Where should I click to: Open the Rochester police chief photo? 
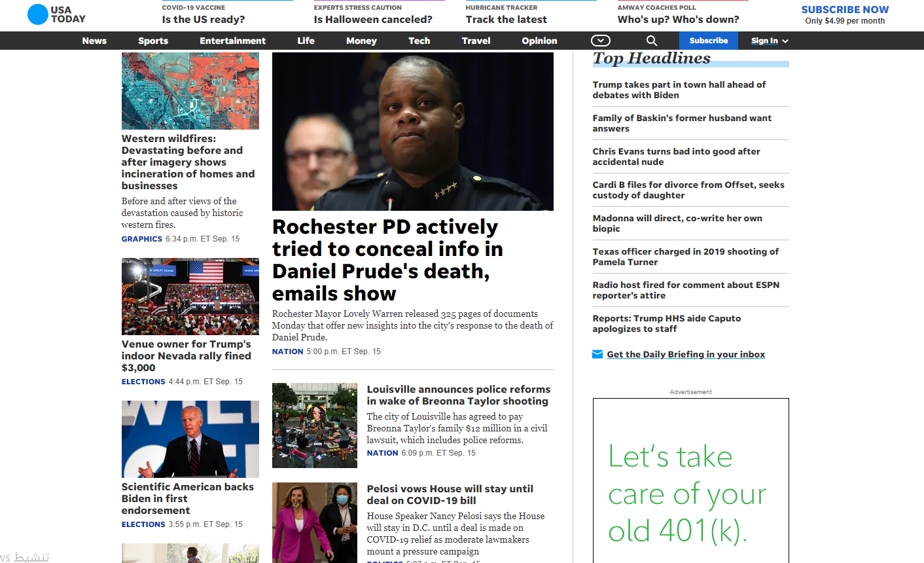(x=413, y=132)
